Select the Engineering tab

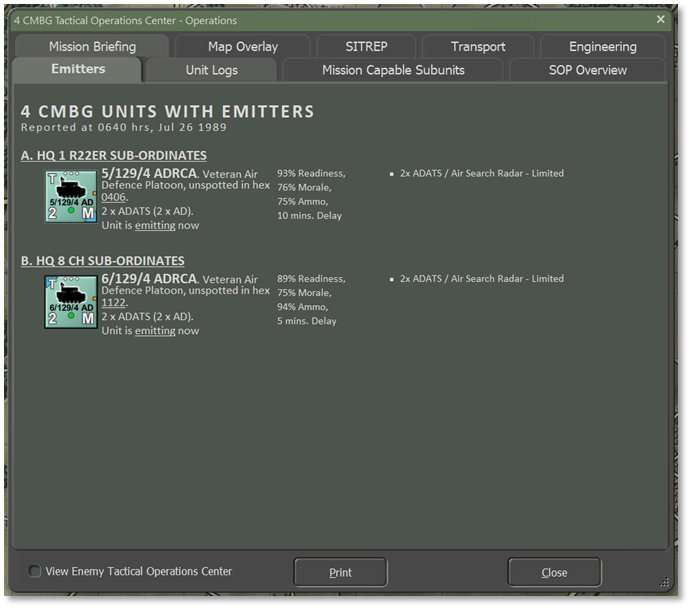pyautogui.click(x=602, y=47)
